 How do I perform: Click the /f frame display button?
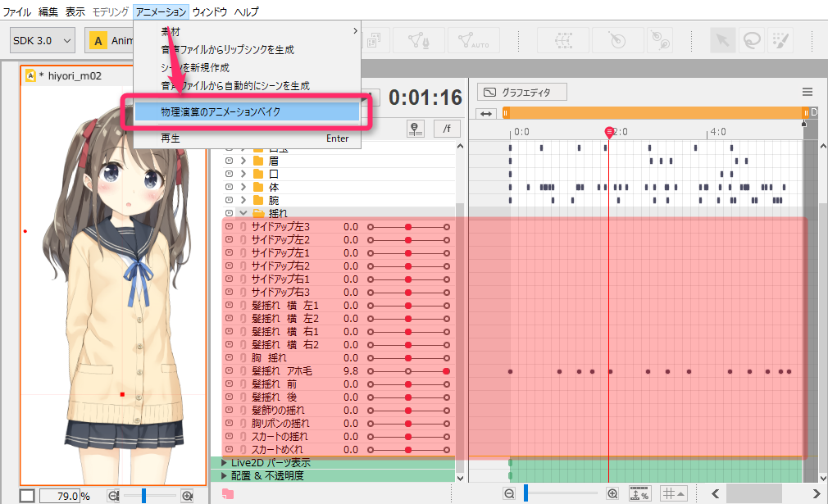click(447, 129)
